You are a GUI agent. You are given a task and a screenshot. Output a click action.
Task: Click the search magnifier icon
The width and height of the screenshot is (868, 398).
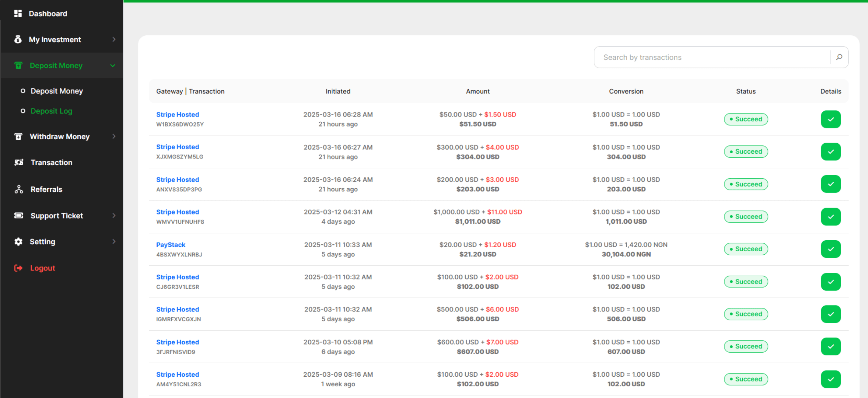839,57
